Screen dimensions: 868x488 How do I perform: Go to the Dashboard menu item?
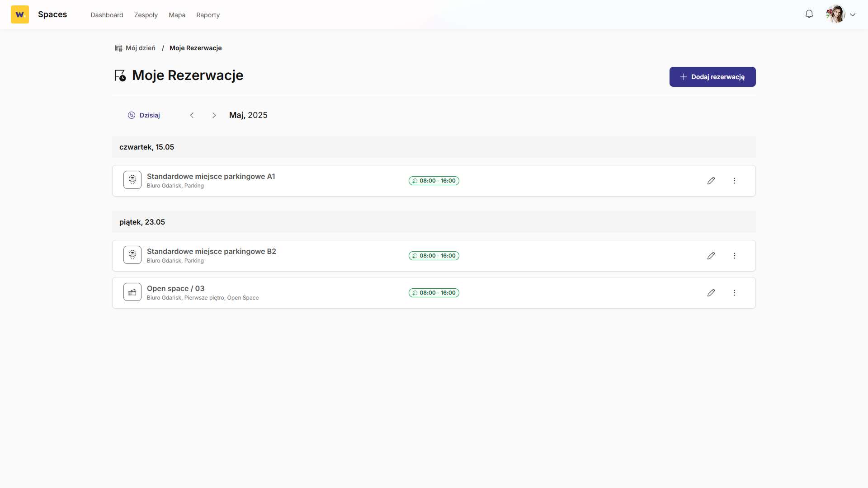[107, 15]
